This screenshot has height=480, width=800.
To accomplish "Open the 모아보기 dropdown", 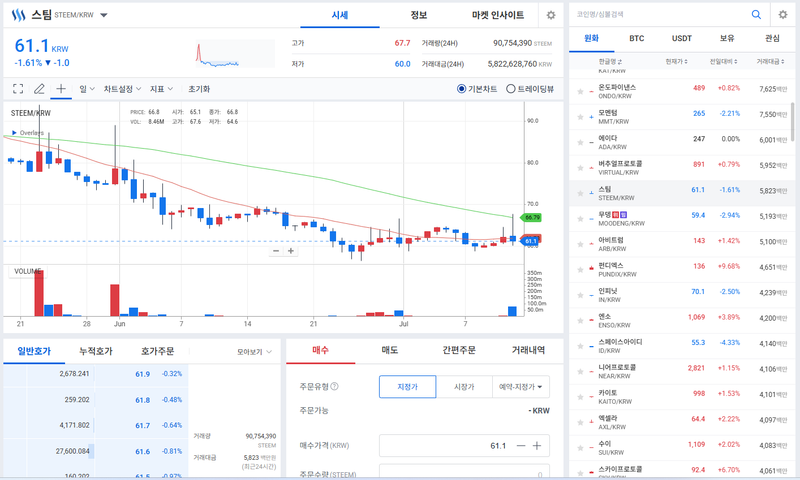I will point(255,352).
